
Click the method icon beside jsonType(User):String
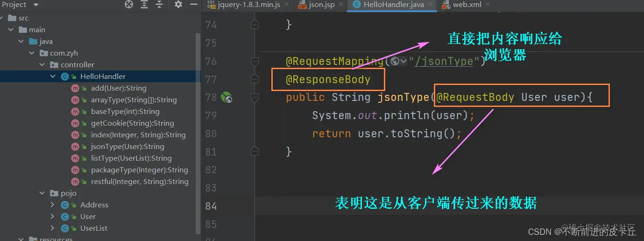[x=75, y=146]
